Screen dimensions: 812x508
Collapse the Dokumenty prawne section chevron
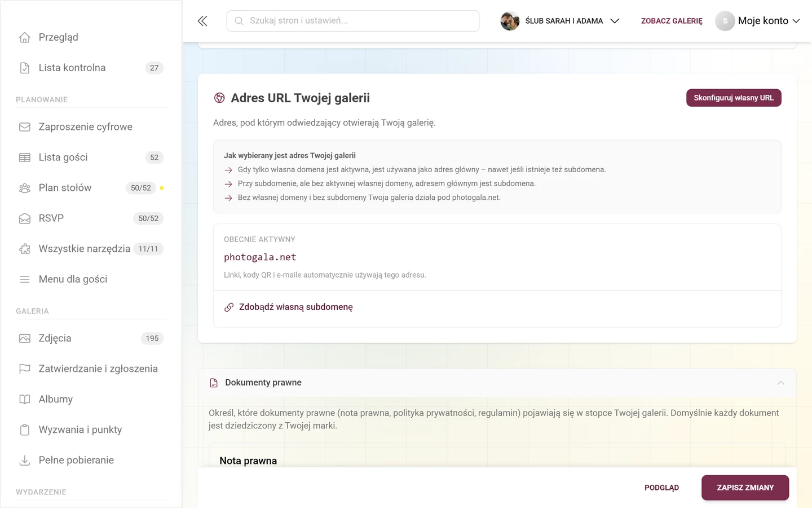781,383
